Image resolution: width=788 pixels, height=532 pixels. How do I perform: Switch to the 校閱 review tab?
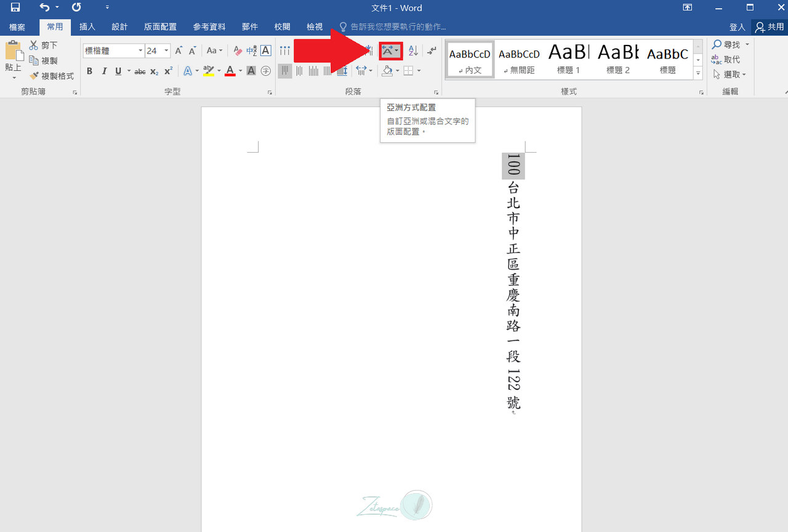pyautogui.click(x=282, y=27)
